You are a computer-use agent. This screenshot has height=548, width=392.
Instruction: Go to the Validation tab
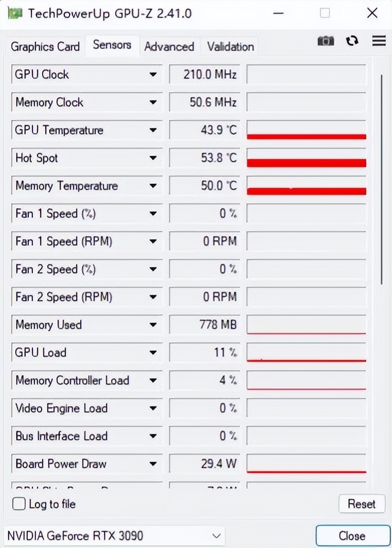tap(230, 47)
